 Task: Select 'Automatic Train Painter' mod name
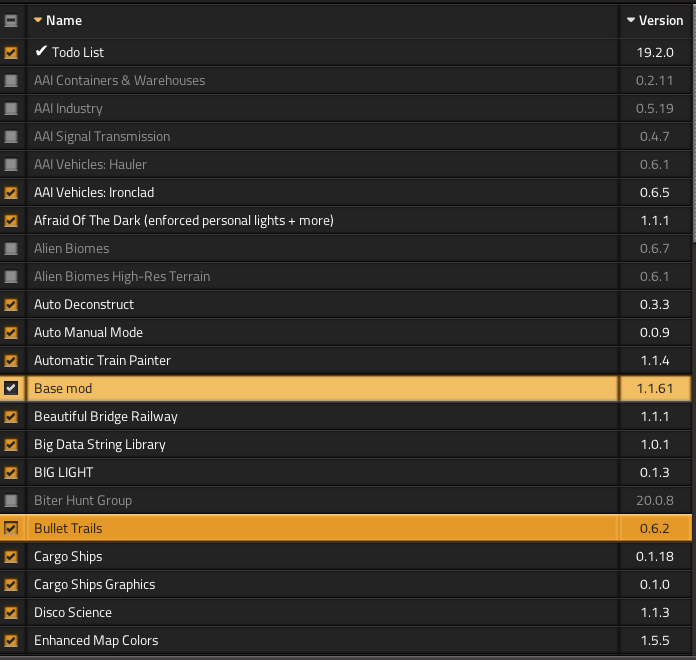pyautogui.click(x=102, y=360)
